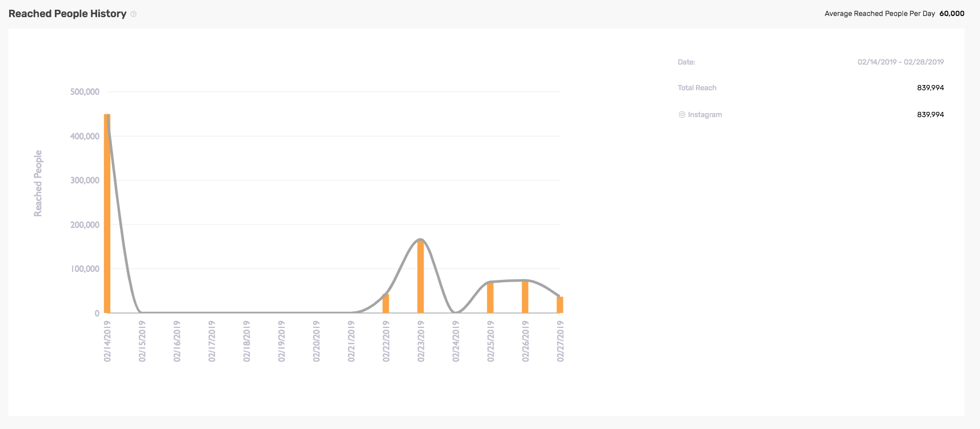Click the orange bar for 02/22/2019
Image resolution: width=980 pixels, height=429 pixels.
(x=386, y=304)
